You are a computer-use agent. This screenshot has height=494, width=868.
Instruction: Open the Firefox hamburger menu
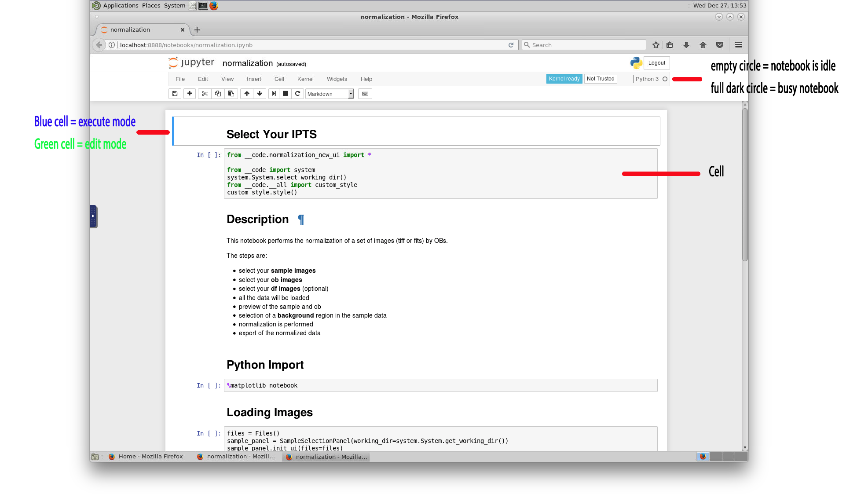[739, 45]
